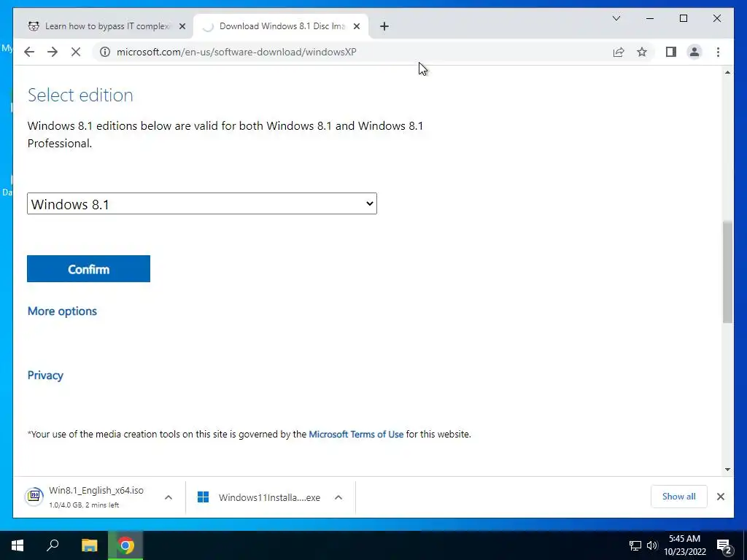
Task: View site information icon in address bar
Action: [x=105, y=52]
